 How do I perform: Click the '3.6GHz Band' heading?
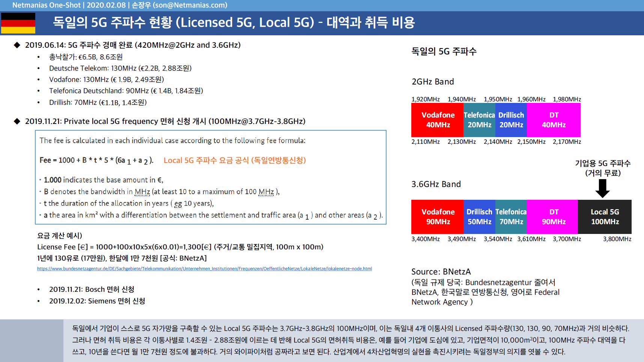(436, 184)
